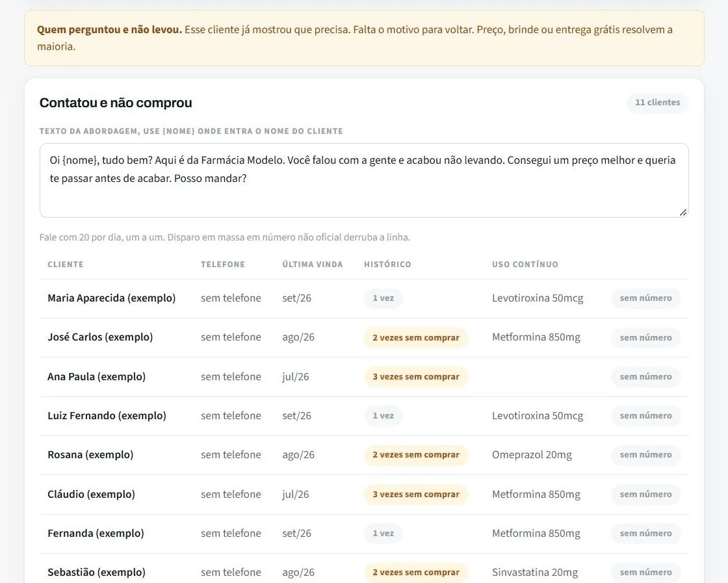This screenshot has height=583, width=728.
Task: Click the textarea resize handle corner
Action: (683, 213)
